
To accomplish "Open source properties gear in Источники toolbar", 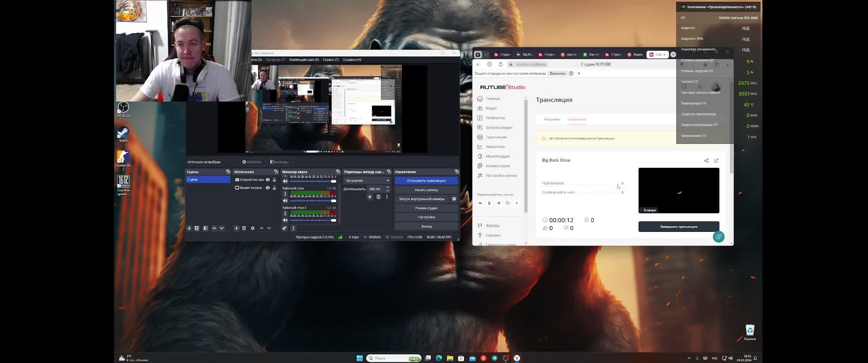I will coord(253,228).
